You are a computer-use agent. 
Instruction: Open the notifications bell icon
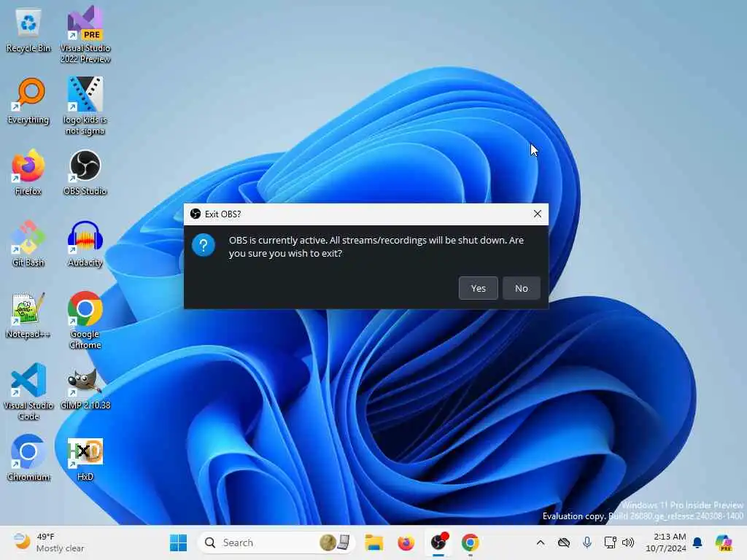tap(698, 542)
